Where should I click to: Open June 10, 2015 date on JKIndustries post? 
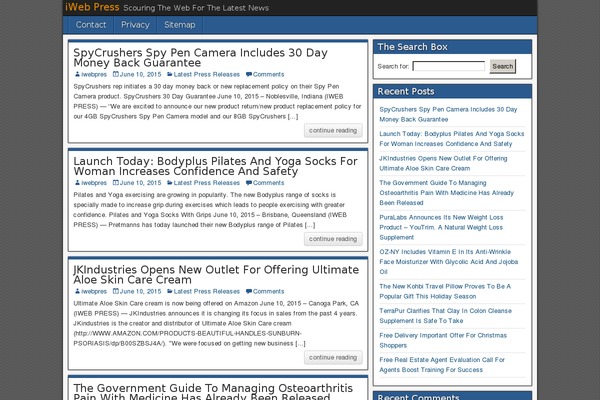click(140, 291)
